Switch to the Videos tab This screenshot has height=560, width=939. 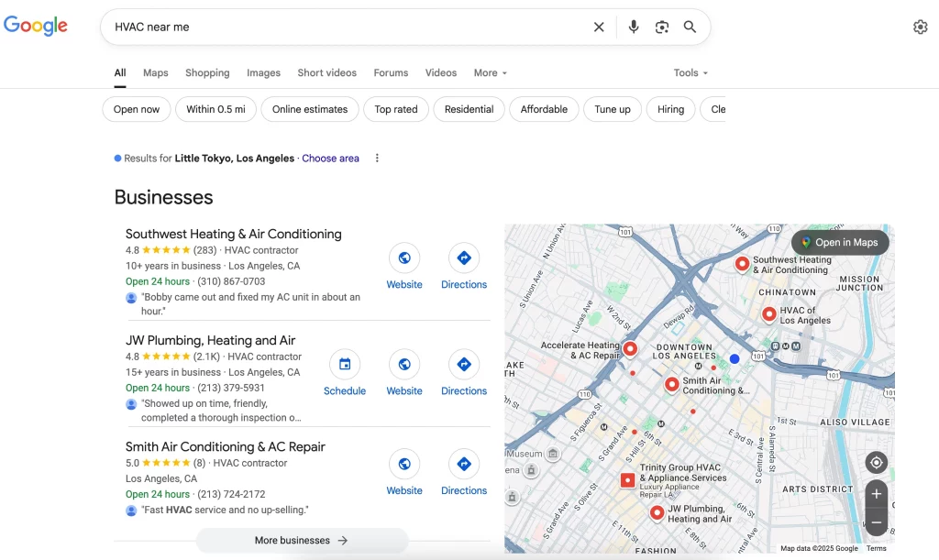click(441, 73)
